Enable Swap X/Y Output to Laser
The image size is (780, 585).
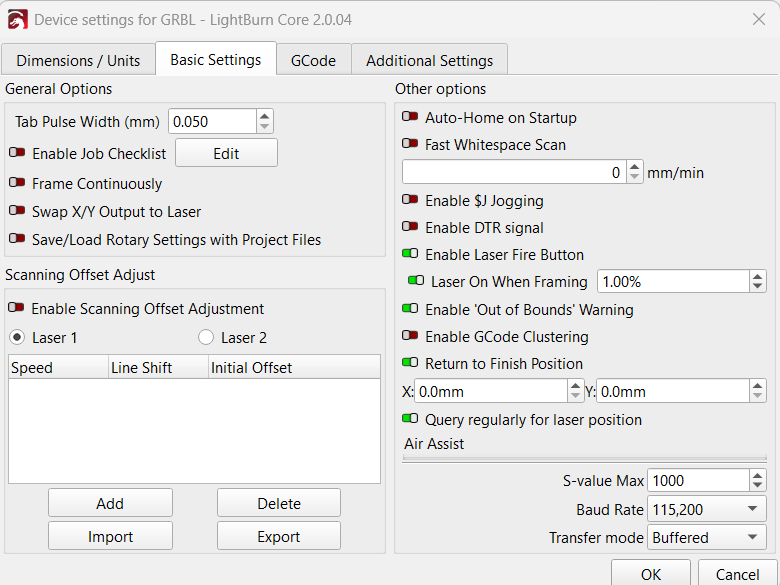click(x=17, y=212)
